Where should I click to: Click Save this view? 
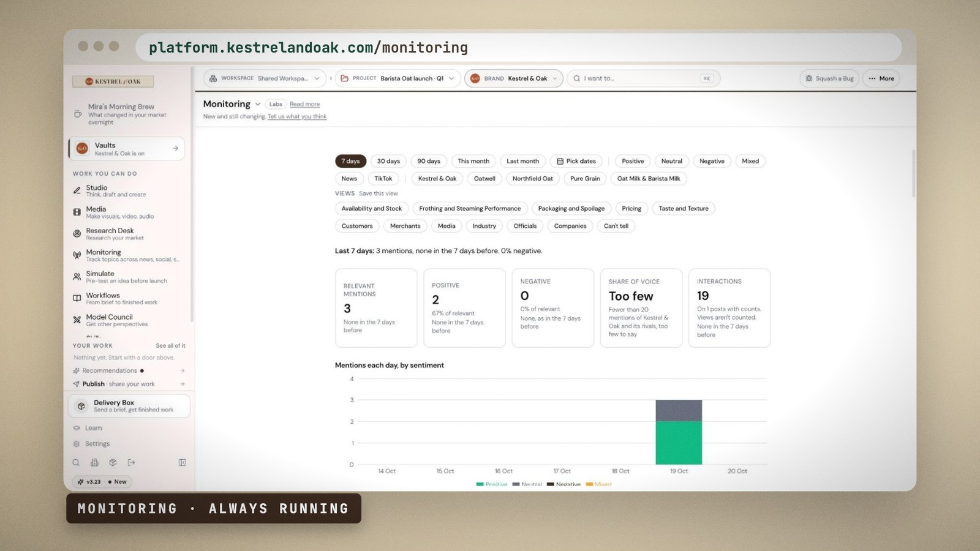pyautogui.click(x=379, y=193)
